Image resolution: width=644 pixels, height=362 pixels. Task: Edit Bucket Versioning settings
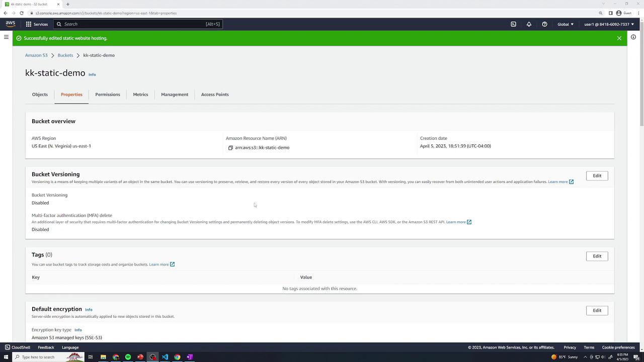coord(597,175)
